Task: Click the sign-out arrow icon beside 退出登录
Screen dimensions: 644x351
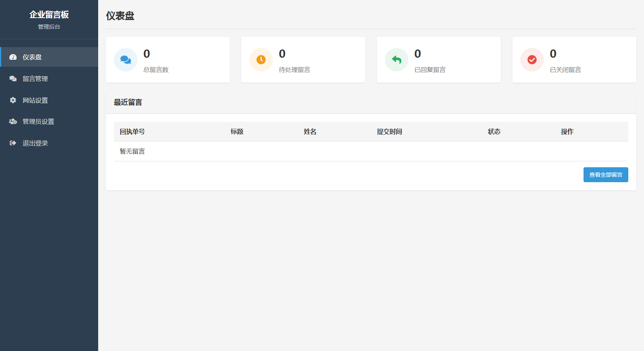Action: click(x=13, y=143)
